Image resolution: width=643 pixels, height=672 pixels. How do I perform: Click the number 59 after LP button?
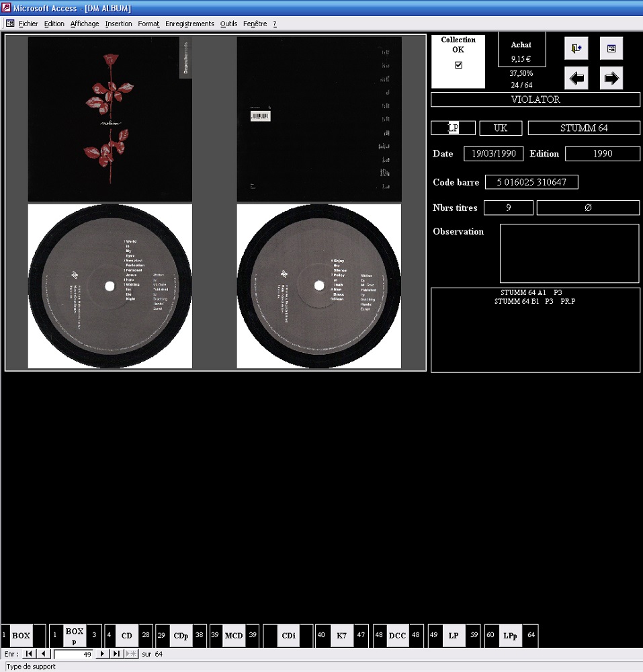[474, 635]
